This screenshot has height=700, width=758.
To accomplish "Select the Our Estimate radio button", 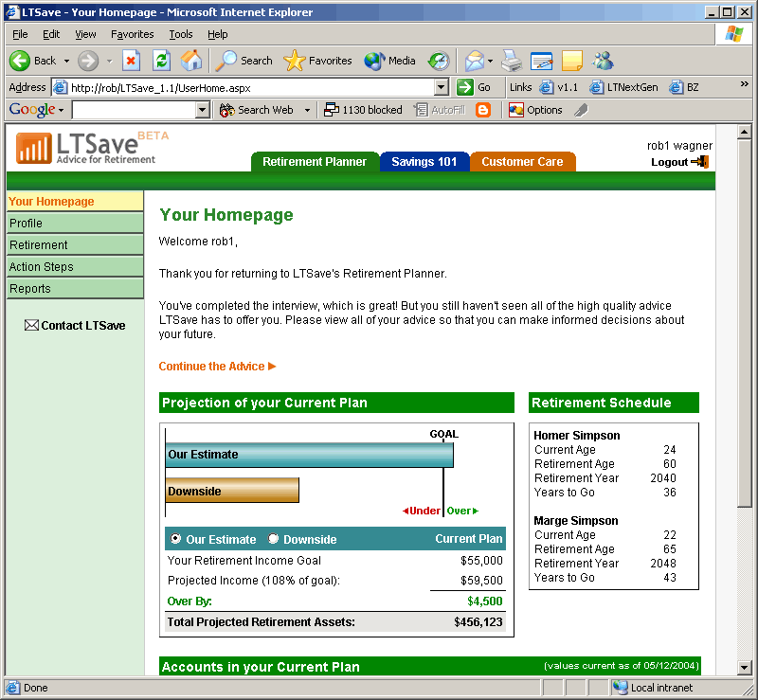I will coord(175,539).
